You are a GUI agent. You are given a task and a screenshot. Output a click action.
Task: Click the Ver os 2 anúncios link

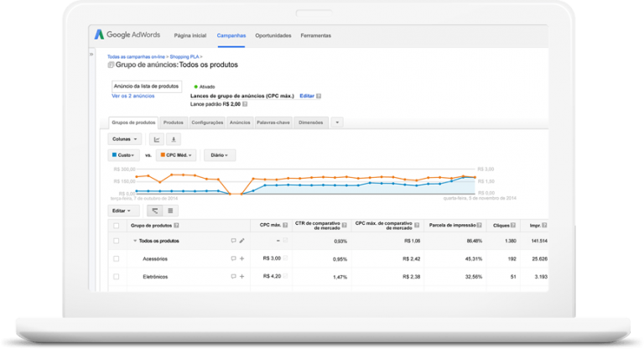(133, 96)
